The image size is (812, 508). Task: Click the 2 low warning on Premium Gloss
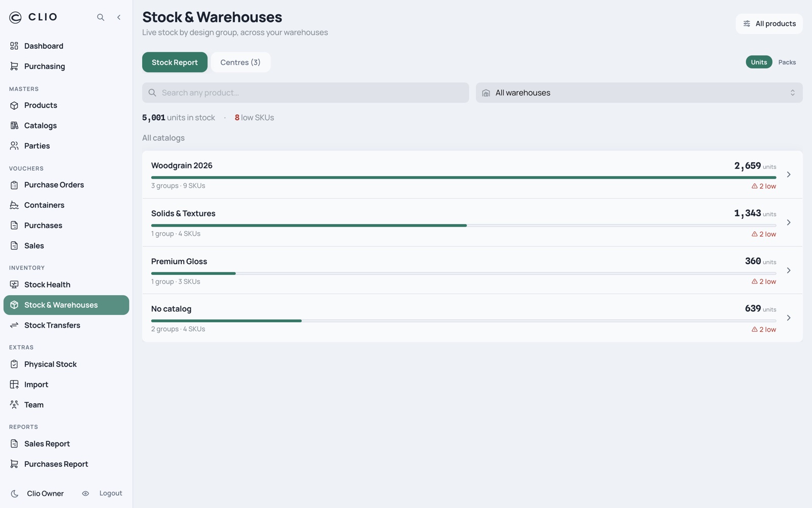click(x=764, y=281)
